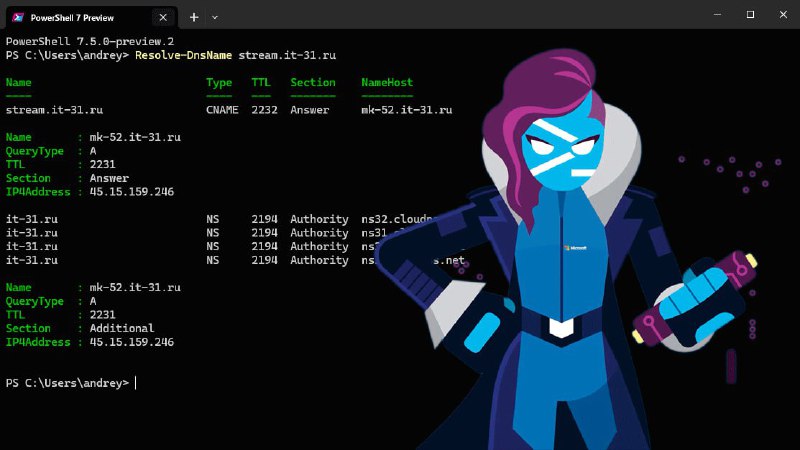Click the first QueryType label
The width and height of the screenshot is (800, 450).
click(35, 151)
